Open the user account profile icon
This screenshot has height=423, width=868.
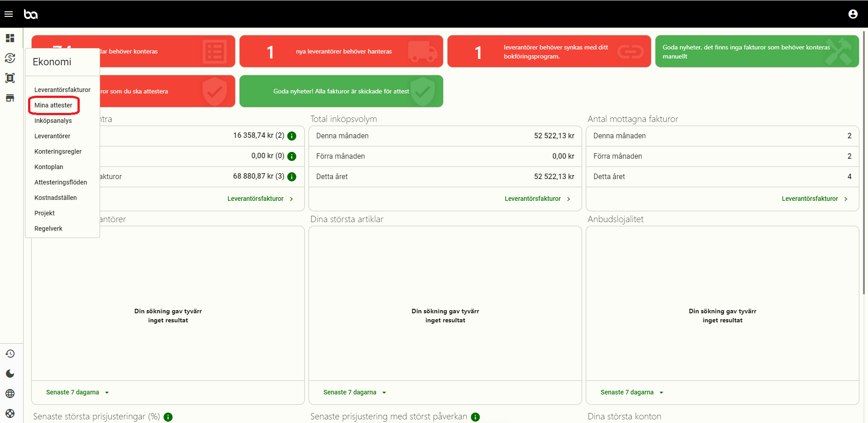click(x=853, y=14)
